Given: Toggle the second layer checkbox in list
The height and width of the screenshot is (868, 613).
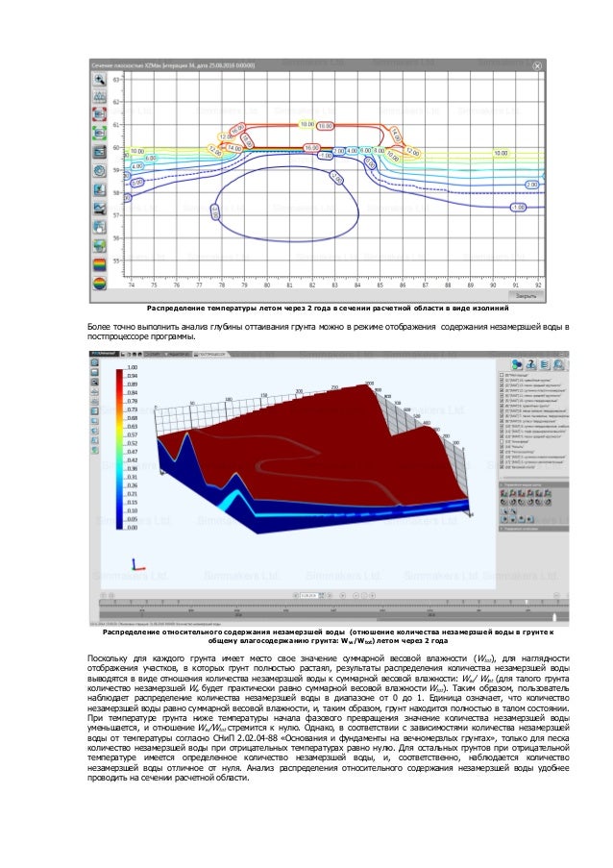Looking at the screenshot, I should coord(502,381).
